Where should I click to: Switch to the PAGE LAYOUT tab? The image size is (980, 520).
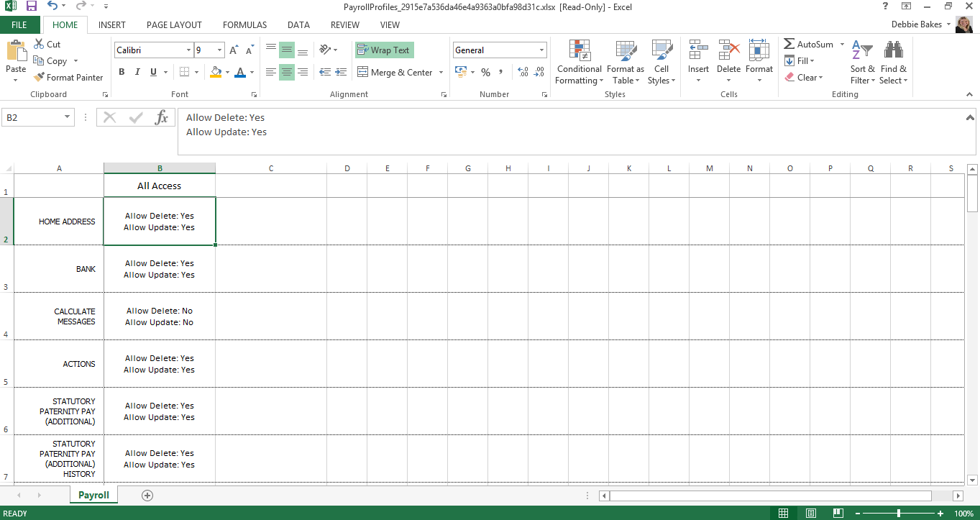tap(174, 24)
